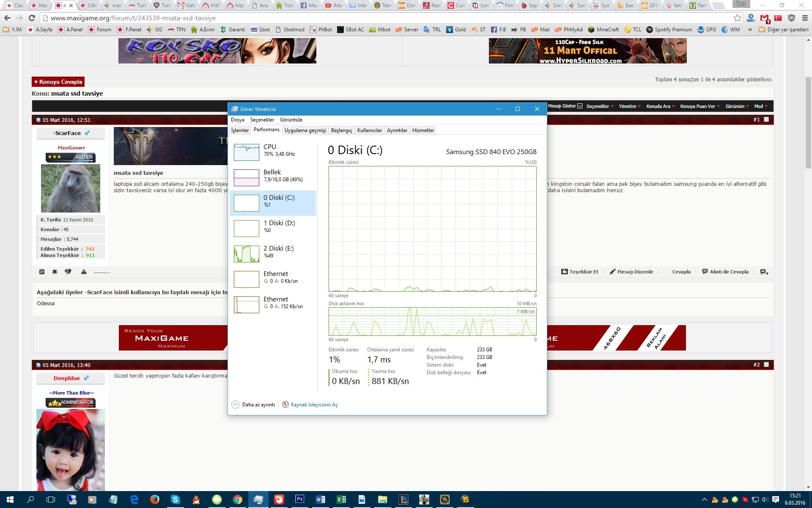Viewport: 812px width, 508px height.
Task: Click the Chrome back arrow
Action: [x=7, y=18]
